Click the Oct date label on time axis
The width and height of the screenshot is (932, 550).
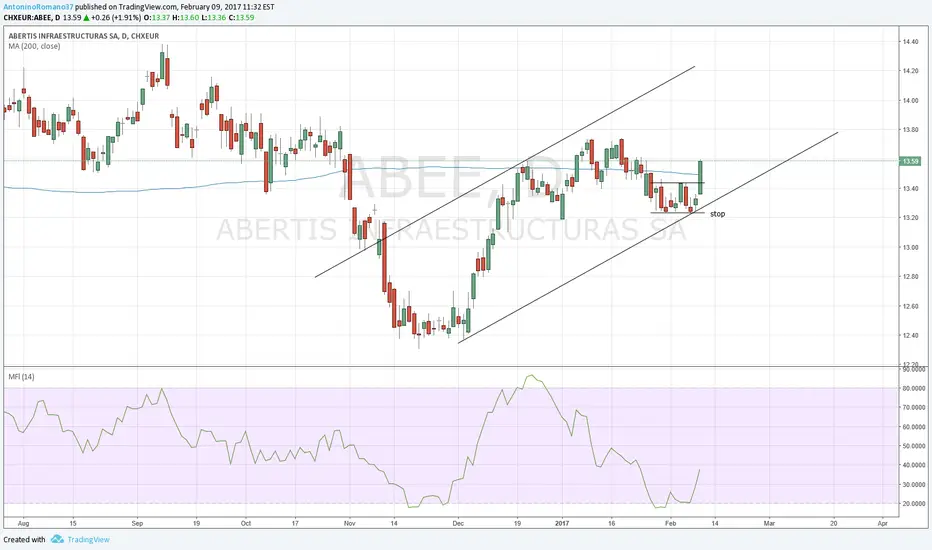[246, 524]
